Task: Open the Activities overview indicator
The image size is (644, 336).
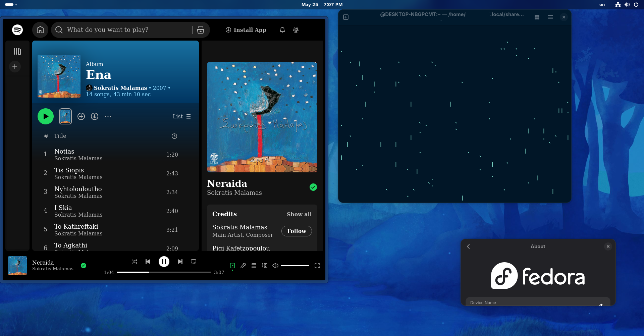Action: pyautogui.click(x=11, y=4)
